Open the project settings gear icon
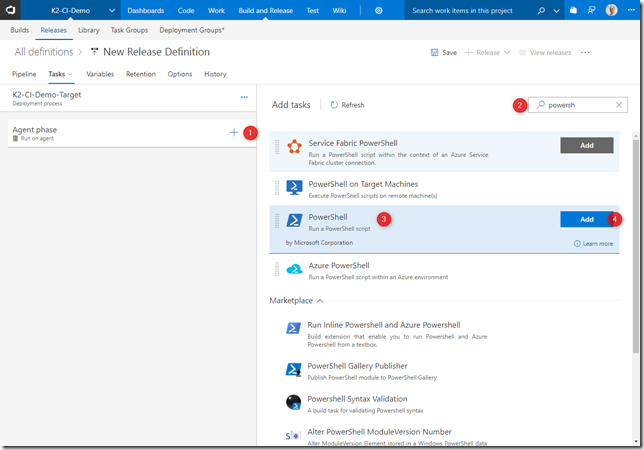Image resolution: width=644 pixels, height=450 pixels. (x=379, y=11)
